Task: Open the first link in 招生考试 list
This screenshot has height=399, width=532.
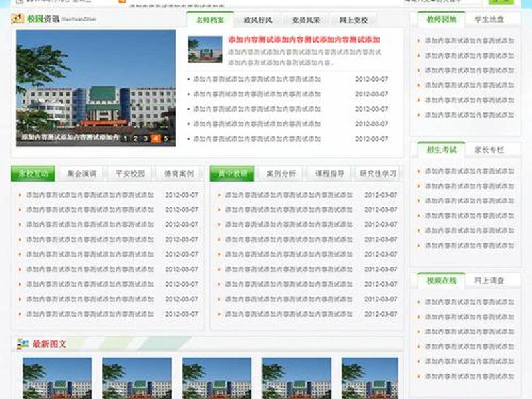Action: pyautogui.click(x=469, y=172)
